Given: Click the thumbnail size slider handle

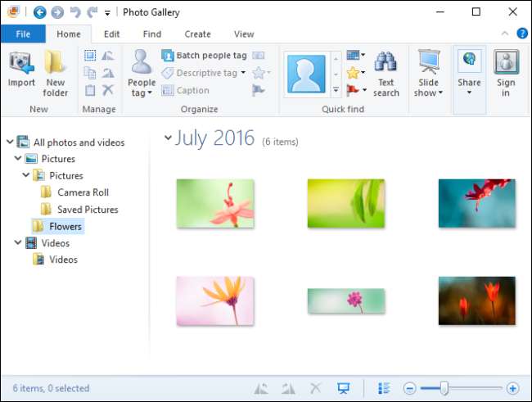Looking at the screenshot, I should pyautogui.click(x=444, y=388).
